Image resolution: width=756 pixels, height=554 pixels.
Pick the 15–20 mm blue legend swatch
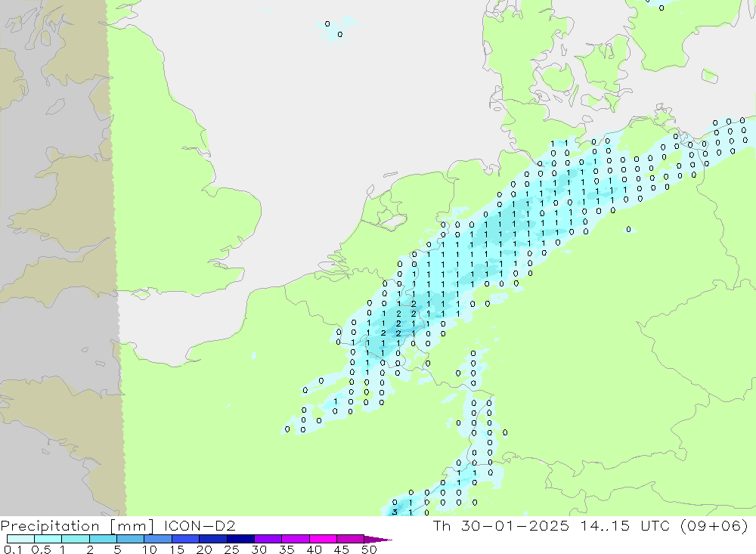(185, 539)
